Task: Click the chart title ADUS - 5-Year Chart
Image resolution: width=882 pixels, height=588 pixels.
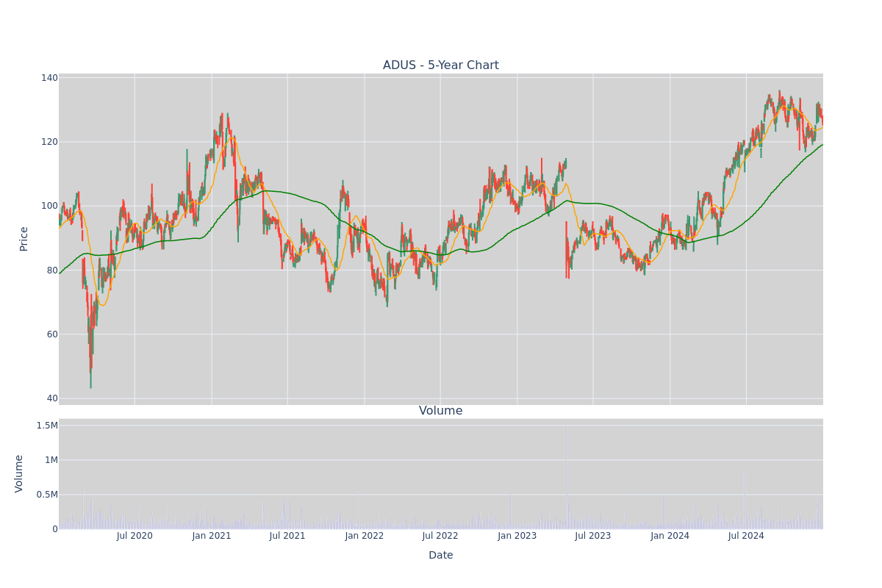Action: tap(440, 65)
